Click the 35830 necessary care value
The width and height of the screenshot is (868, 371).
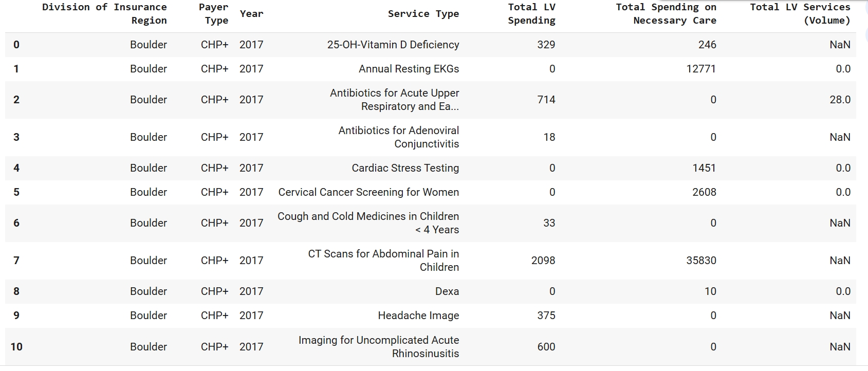(701, 261)
